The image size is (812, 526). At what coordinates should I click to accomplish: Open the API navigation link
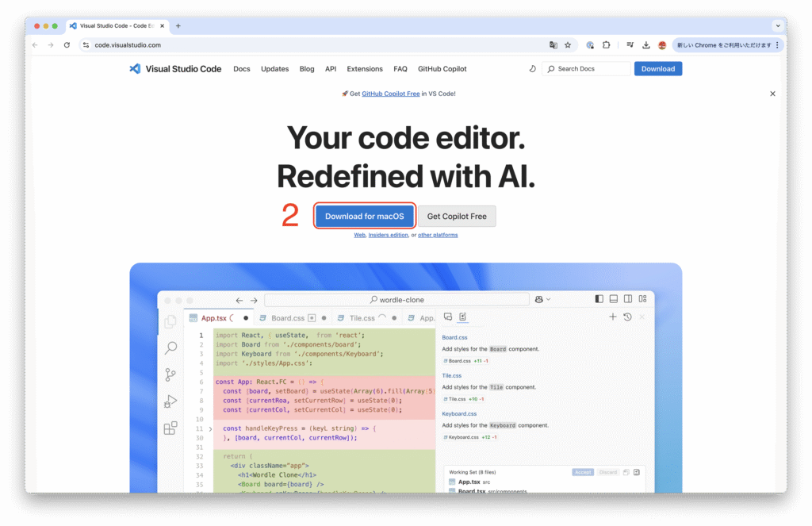pos(331,69)
